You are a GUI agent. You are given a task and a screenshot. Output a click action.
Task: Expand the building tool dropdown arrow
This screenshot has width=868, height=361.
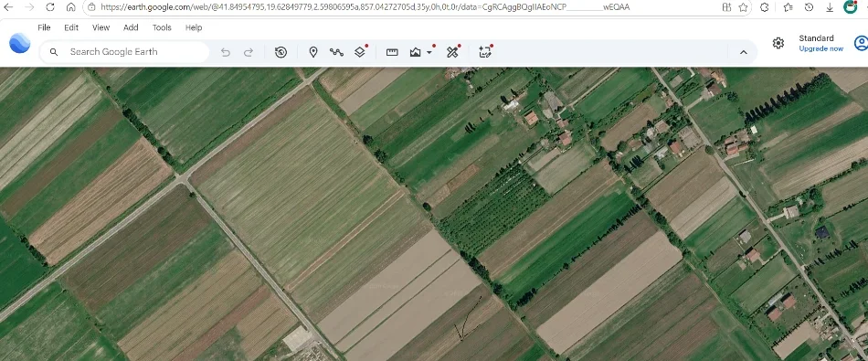coord(429,52)
